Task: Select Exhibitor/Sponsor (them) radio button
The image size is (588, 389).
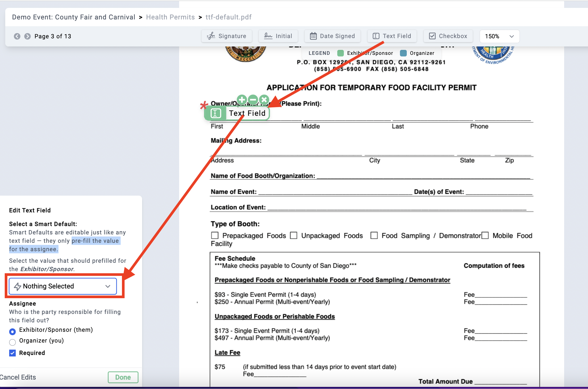Action: coord(12,332)
